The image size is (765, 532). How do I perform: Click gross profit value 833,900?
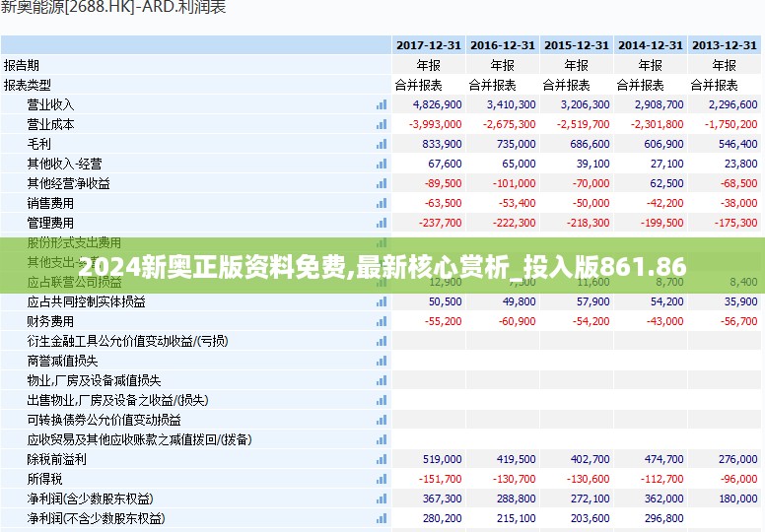coord(442,145)
